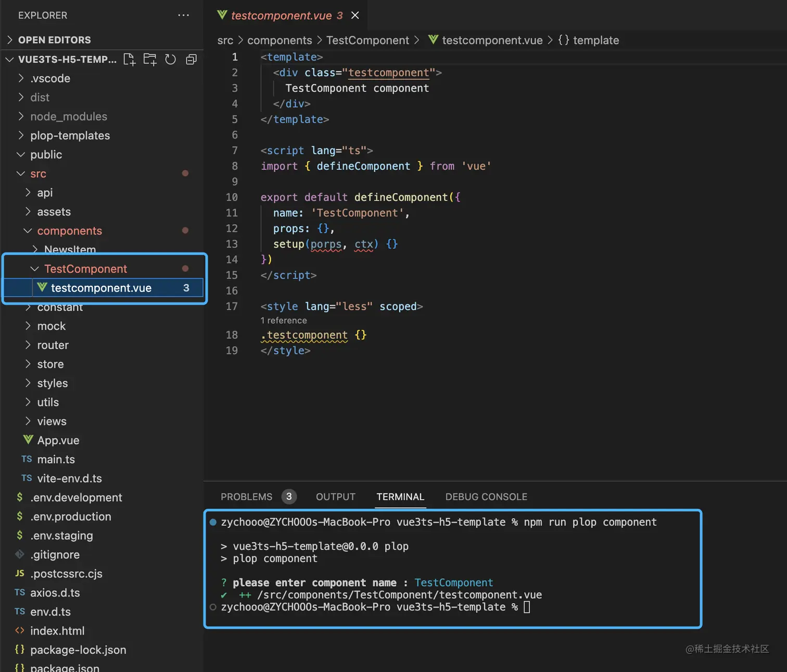
Task: Click the '1 reference' CodeLens link
Action: pyautogui.click(x=283, y=320)
